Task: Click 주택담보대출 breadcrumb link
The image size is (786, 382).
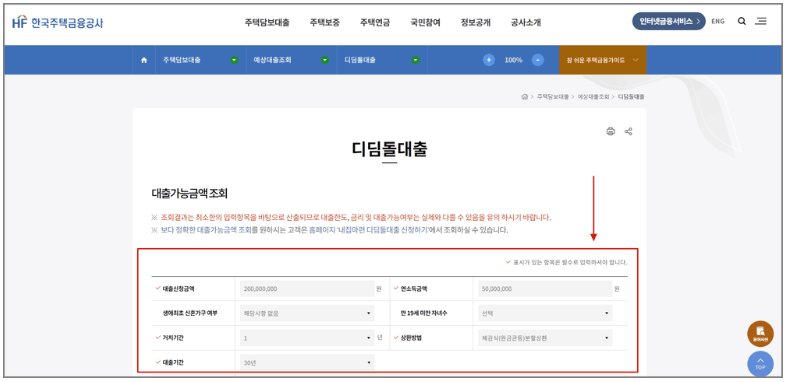Action: click(553, 96)
